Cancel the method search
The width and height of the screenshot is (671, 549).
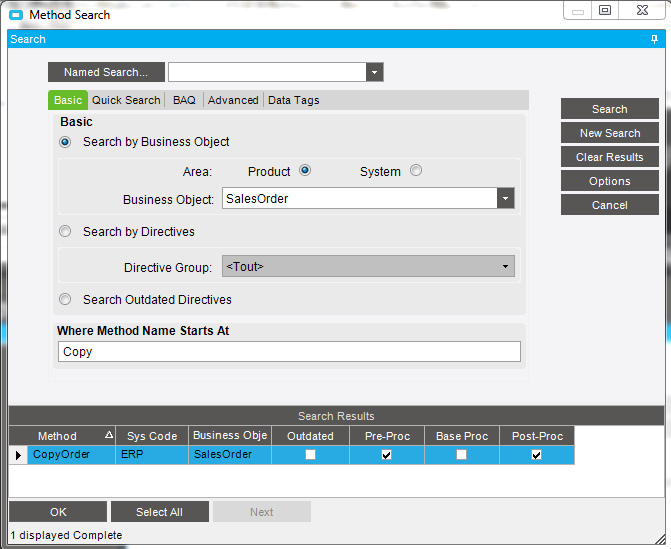(x=609, y=205)
